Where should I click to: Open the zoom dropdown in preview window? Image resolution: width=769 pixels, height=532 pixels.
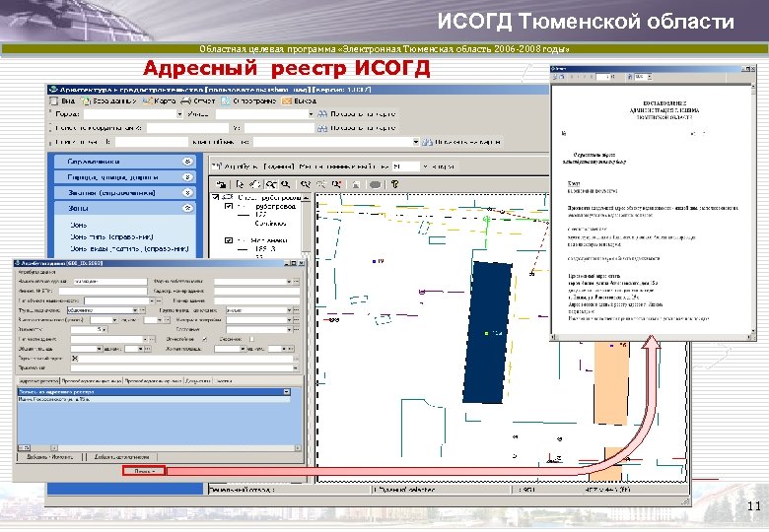pyautogui.click(x=650, y=77)
